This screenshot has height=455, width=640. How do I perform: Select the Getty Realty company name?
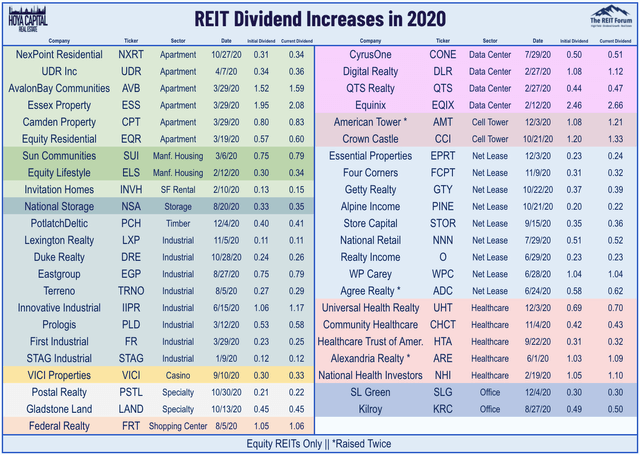[370, 190]
